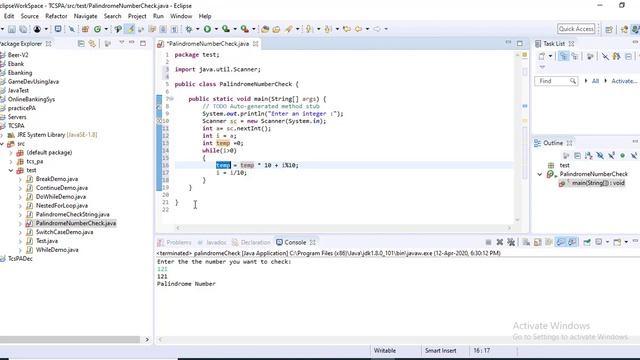The height and width of the screenshot is (360, 640).
Task: Expand the JRE System Library node
Action: pyautogui.click(x=2, y=135)
